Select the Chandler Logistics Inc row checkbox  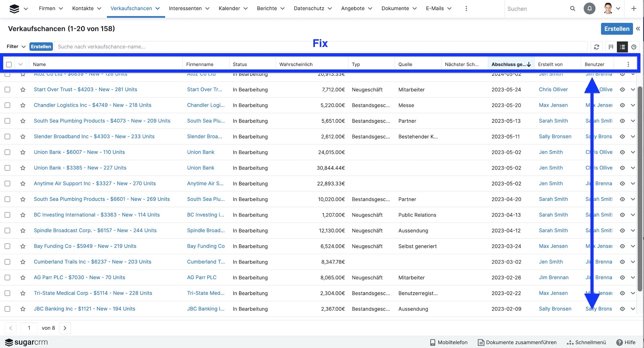(7, 105)
